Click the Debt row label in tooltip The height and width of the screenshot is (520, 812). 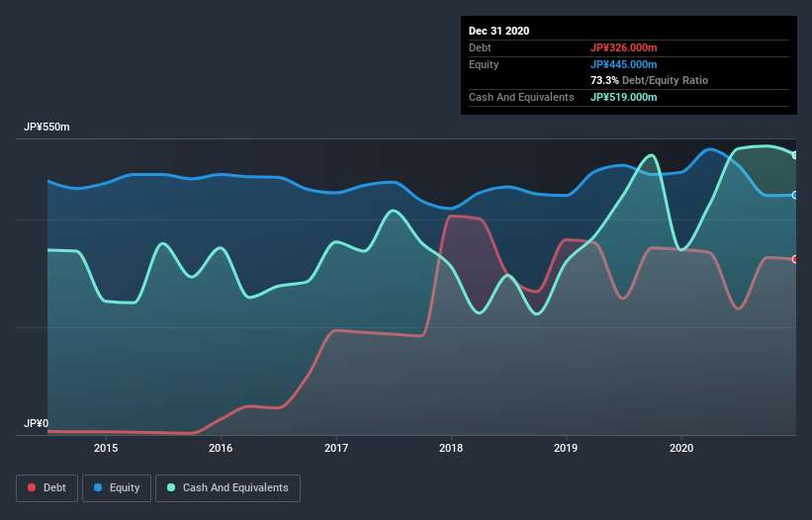pyautogui.click(x=480, y=47)
